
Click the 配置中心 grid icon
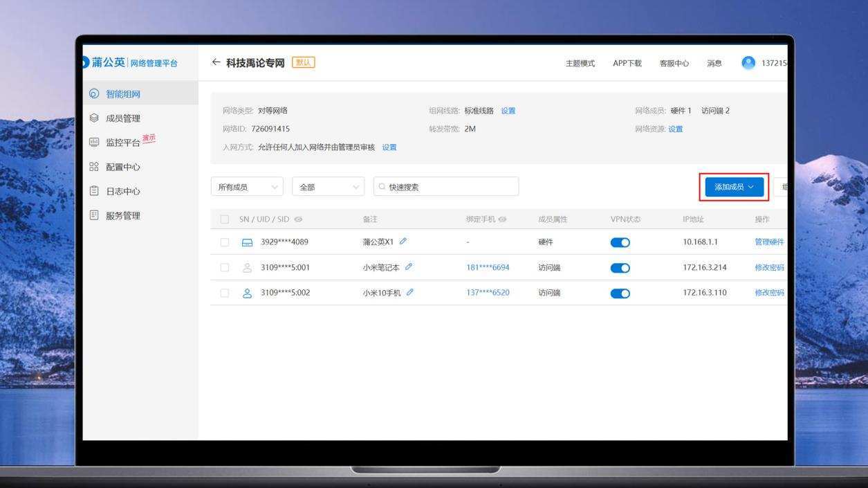(x=94, y=167)
